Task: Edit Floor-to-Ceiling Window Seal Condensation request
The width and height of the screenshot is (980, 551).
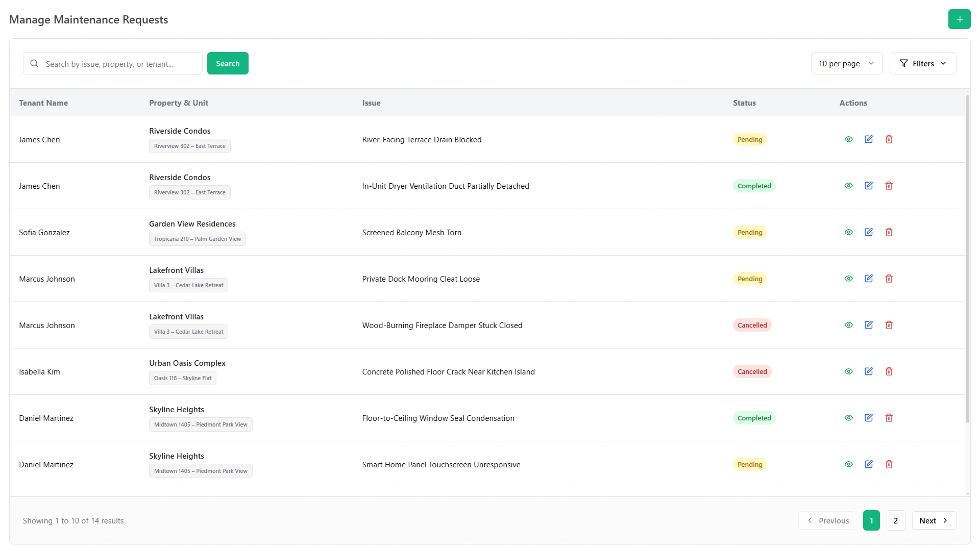Action: pos(869,418)
